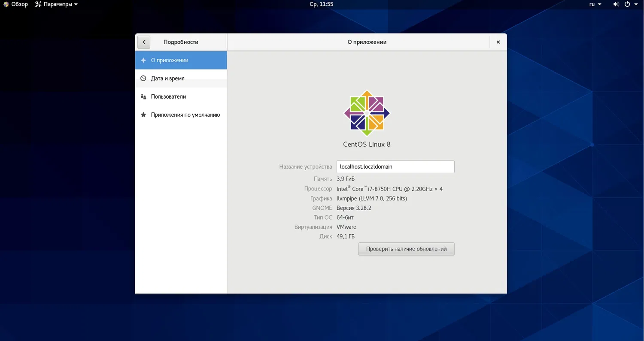Viewport: 644px width, 341px height.
Task: Click Проверить наличие обновлений button
Action: coord(406,249)
